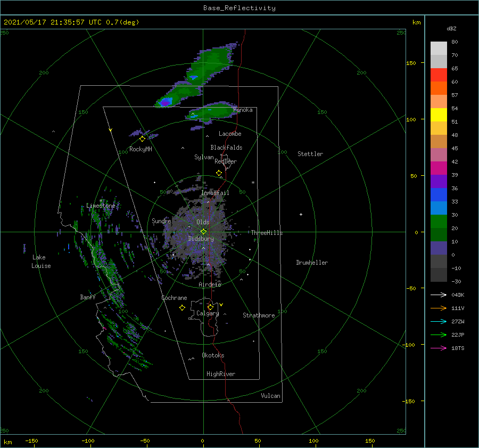Image resolution: width=479 pixels, height=448 pixels.
Task: Click the green echo band beside Ponoka
Action: coord(211,112)
